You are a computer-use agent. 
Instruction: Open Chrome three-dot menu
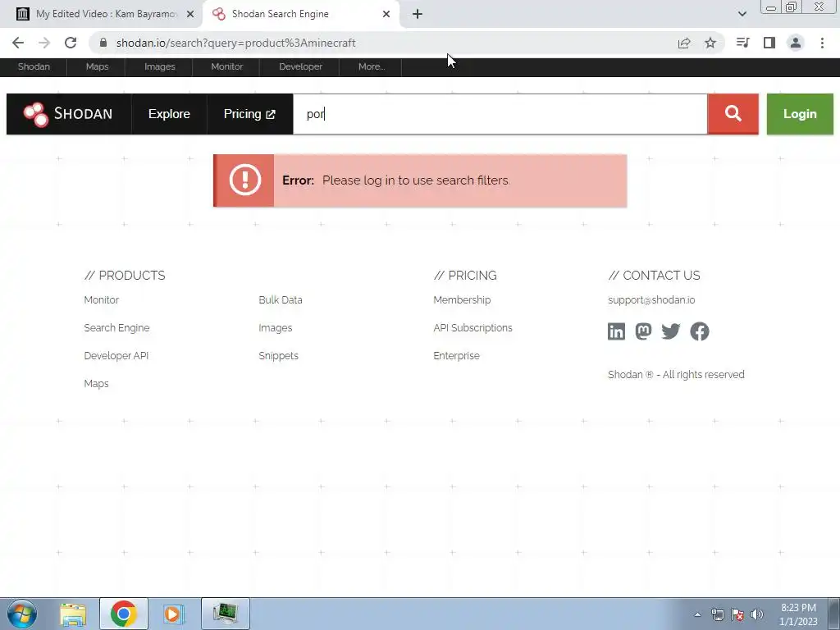[822, 43]
